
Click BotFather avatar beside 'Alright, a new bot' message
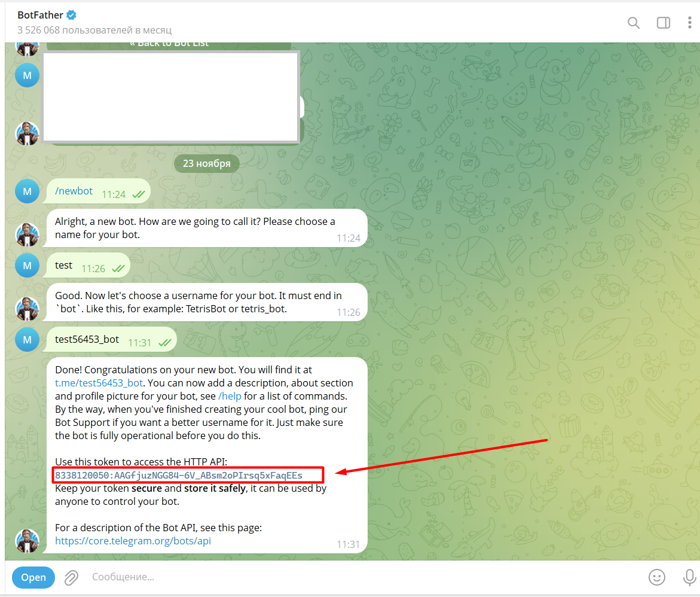coord(27,234)
